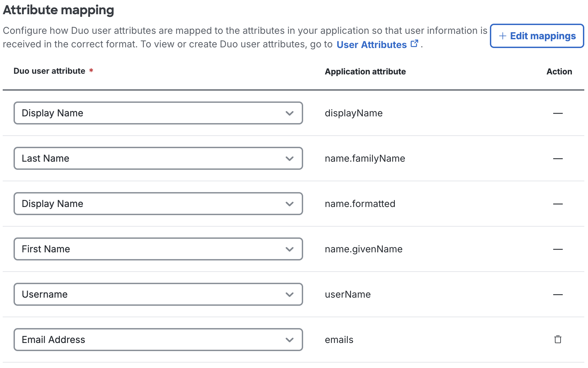Click the Edit mappings button
Viewport: 588px width, 368px height.
537,36
